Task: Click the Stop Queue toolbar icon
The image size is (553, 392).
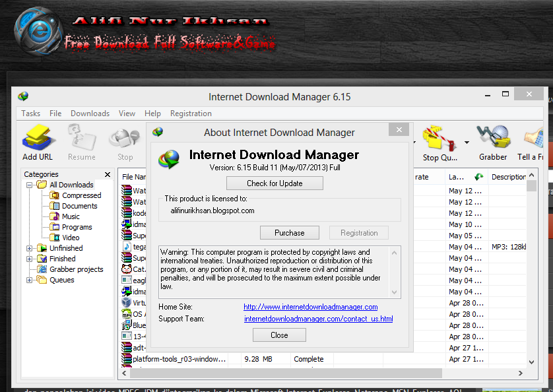Action: coord(439,143)
